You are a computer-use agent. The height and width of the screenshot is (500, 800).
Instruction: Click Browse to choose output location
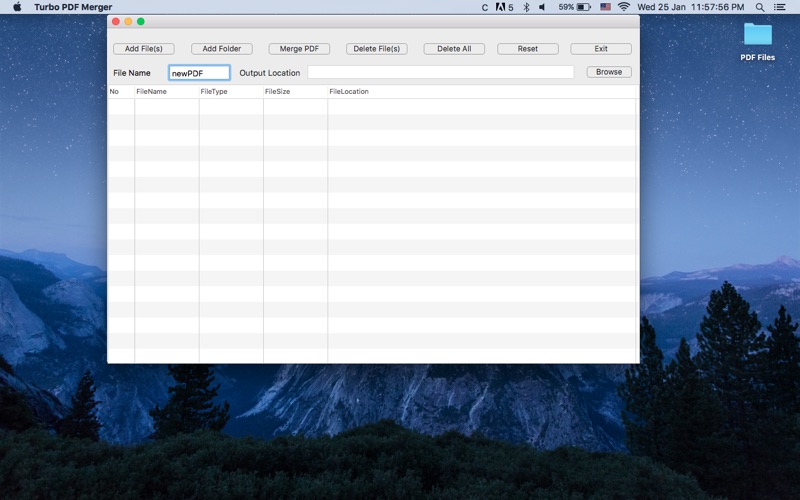[x=609, y=72]
